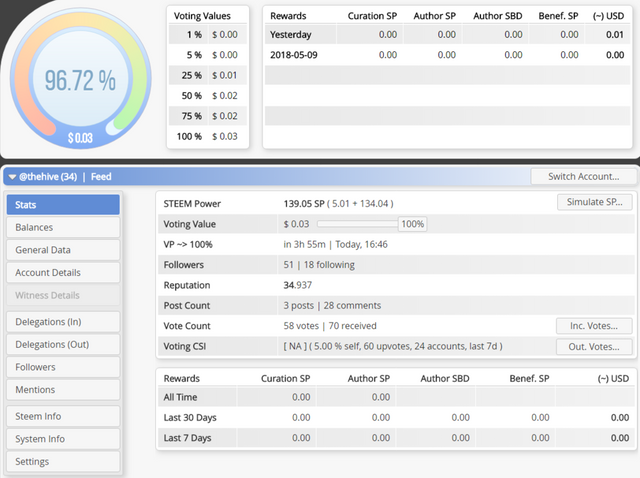Open the Followers sidebar tab
Viewport: 640px width, 478px height.
[x=63, y=367]
